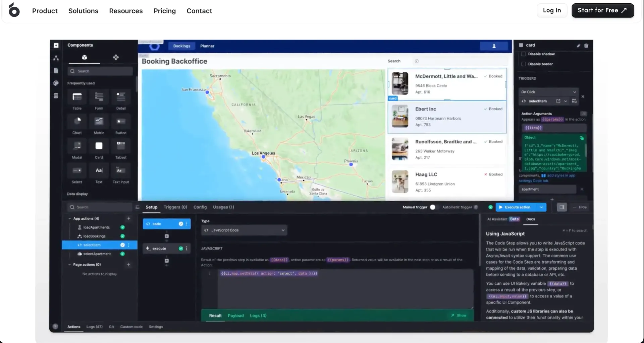Collapse the App actions (4) group

click(69, 219)
